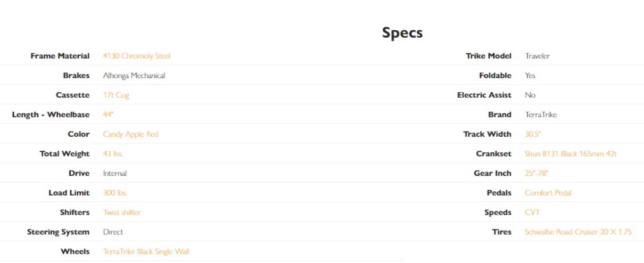This screenshot has height=263, width=644.
Task: Open the 43 lbs. total weight link
Action: point(113,154)
